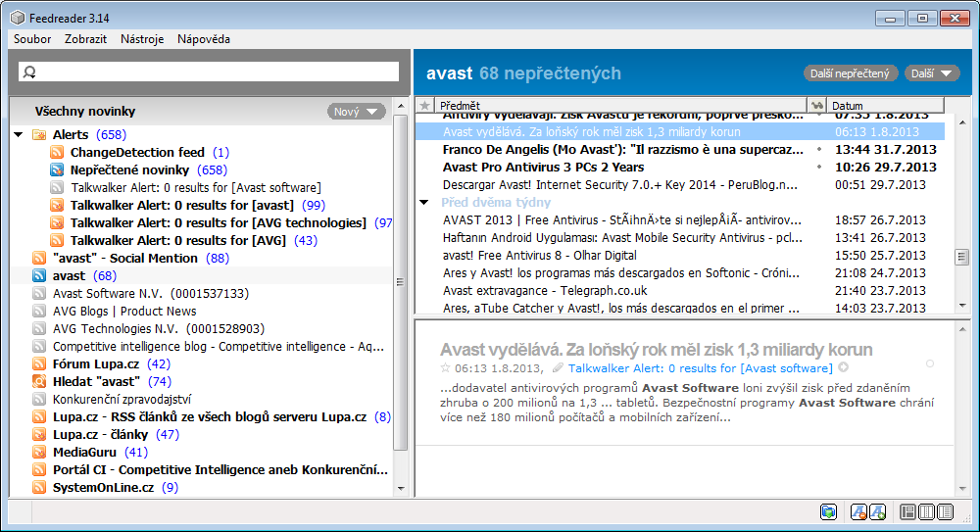
Task: Toggle read circle at right of article preview
Action: coord(930,363)
